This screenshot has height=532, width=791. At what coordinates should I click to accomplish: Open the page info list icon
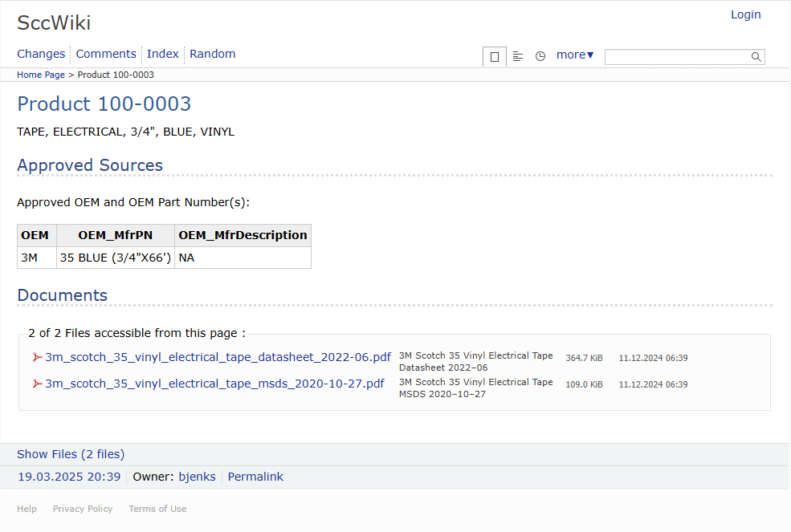point(518,56)
